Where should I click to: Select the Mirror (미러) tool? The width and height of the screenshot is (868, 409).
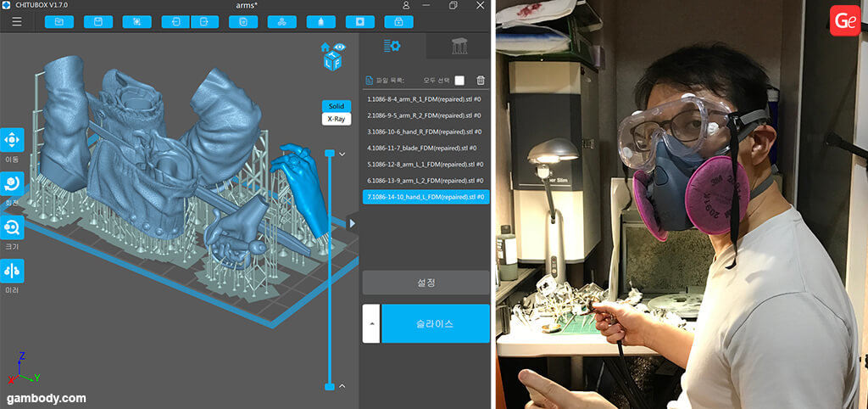click(x=13, y=271)
